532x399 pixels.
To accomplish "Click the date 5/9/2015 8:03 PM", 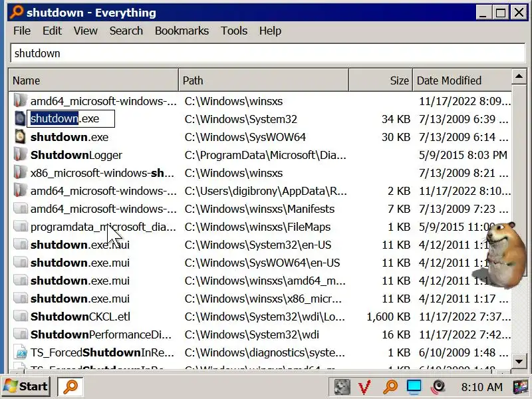I will (463, 155).
